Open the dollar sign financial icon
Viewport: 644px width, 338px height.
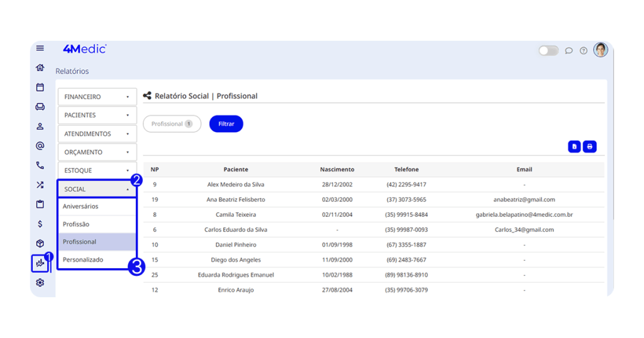tap(40, 224)
